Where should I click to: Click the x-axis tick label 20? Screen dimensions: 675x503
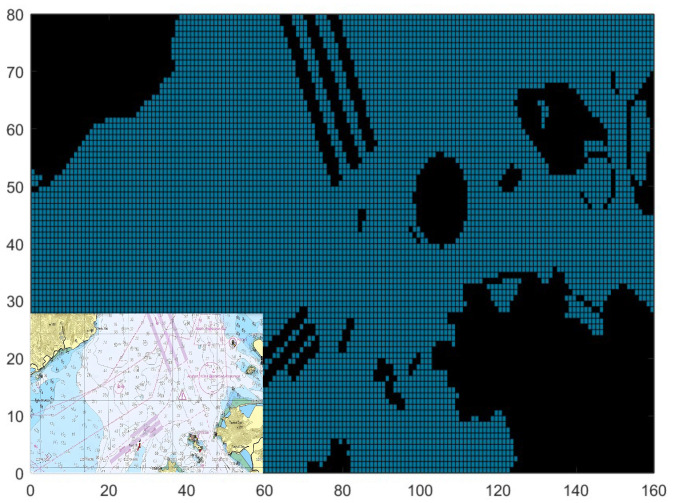pos(108,491)
